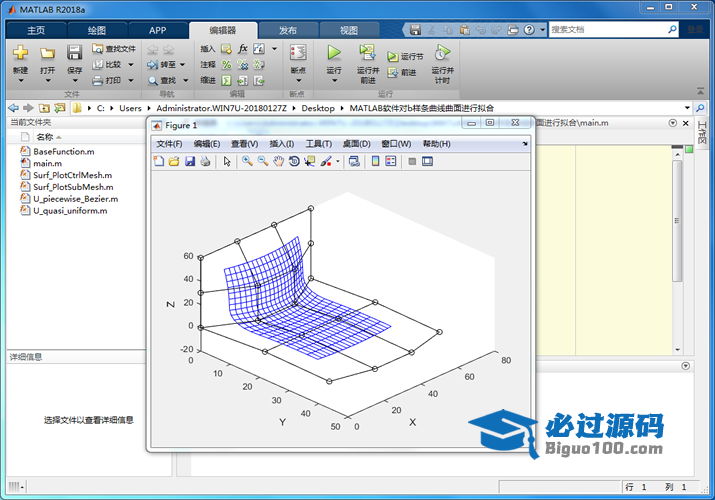
Task: Select Surf_PlotSubMesh.m file
Action: 73,187
